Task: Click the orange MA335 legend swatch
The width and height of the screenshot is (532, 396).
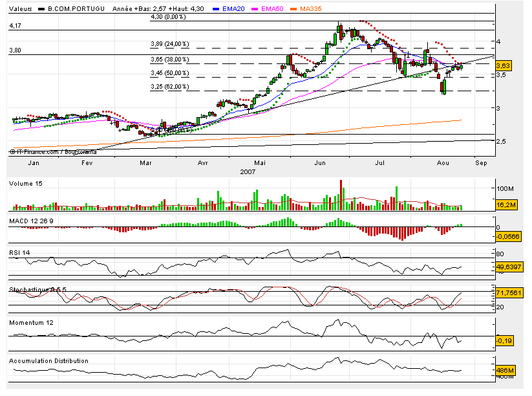Action: tap(293, 9)
